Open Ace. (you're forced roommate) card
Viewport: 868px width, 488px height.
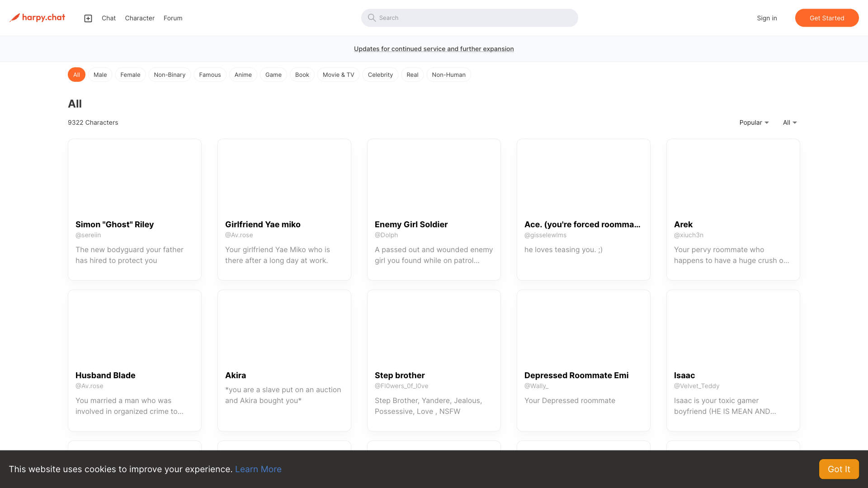(584, 210)
